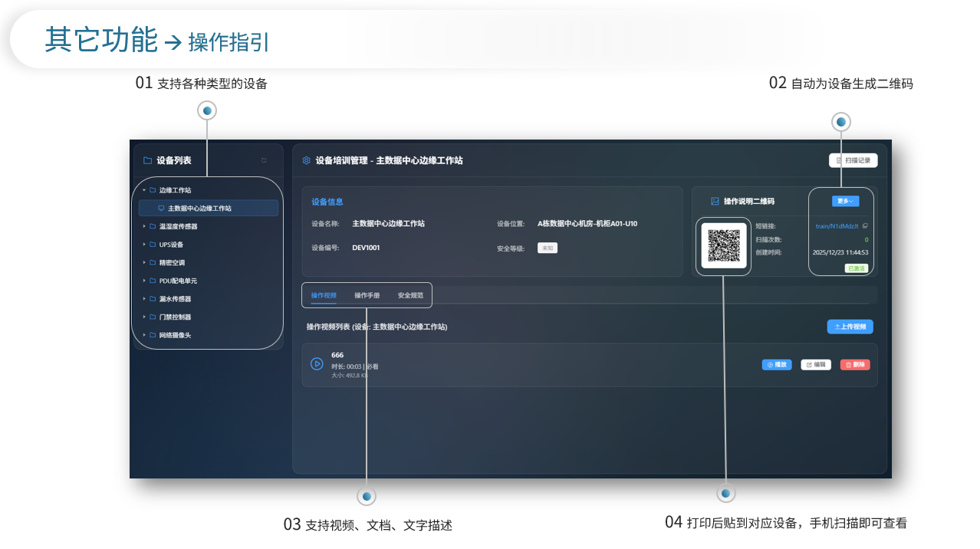Click the gear icon before 设备培训管理

307,161
